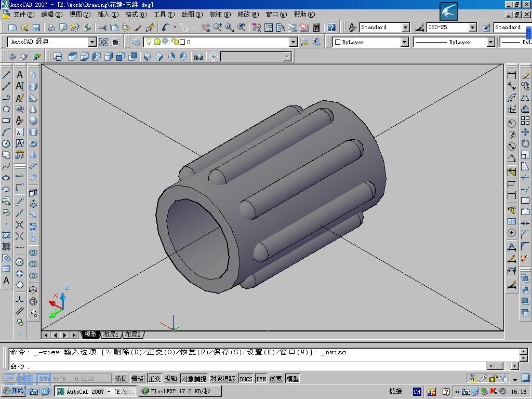Toggle 极轴 polar tracking
This screenshot has height=399, width=532.
pyautogui.click(x=170, y=379)
